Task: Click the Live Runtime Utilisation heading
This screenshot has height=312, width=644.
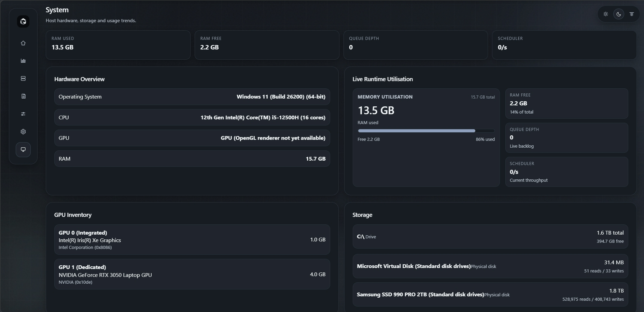Action: pos(383,79)
